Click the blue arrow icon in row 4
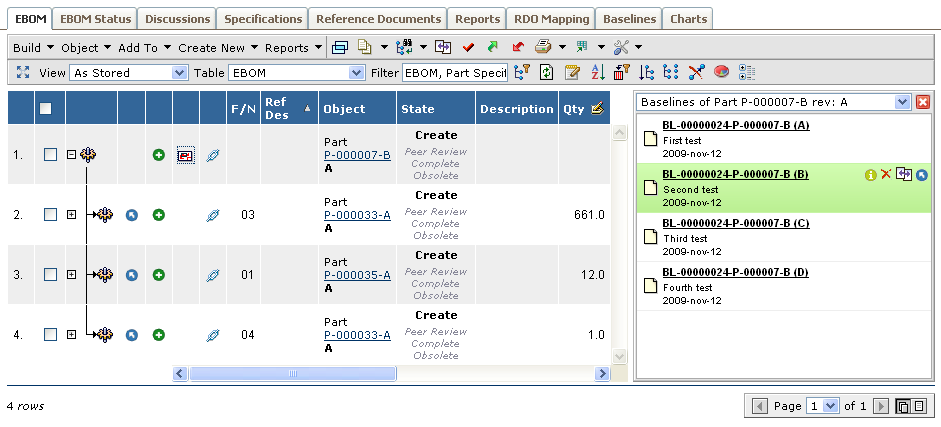 click(x=132, y=335)
